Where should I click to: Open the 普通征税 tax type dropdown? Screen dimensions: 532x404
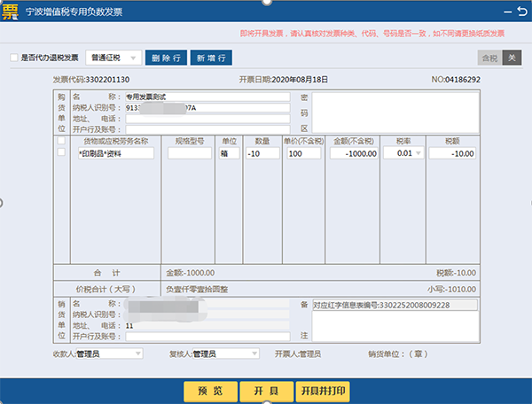tap(114, 58)
